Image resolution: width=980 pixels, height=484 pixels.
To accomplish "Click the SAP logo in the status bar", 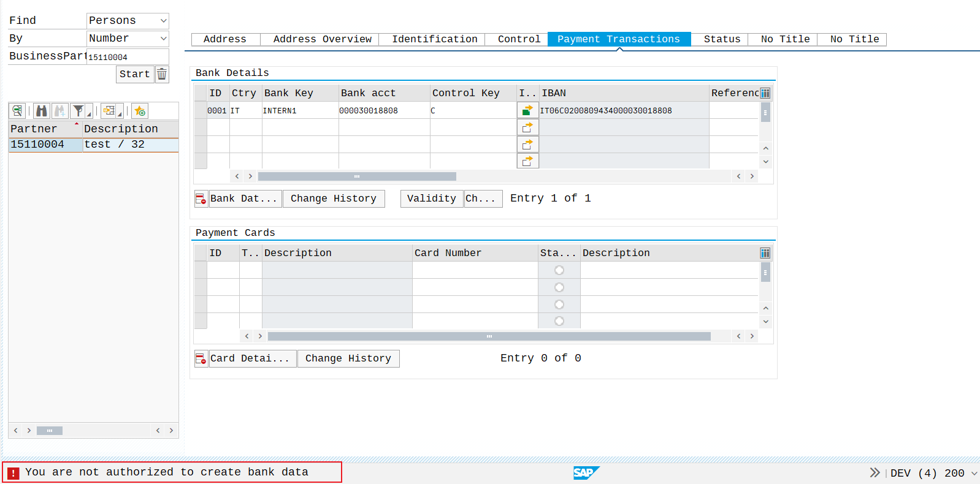I will tap(586, 472).
